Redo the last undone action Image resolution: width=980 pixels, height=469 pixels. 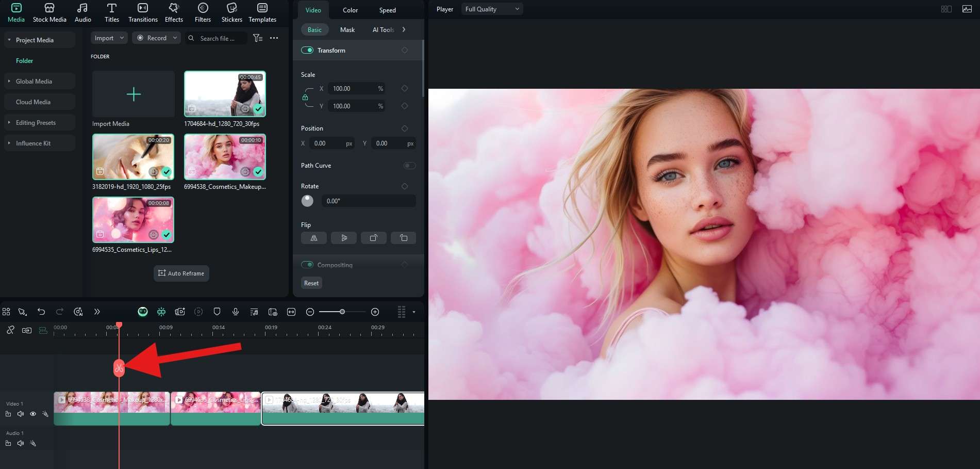pyautogui.click(x=60, y=312)
